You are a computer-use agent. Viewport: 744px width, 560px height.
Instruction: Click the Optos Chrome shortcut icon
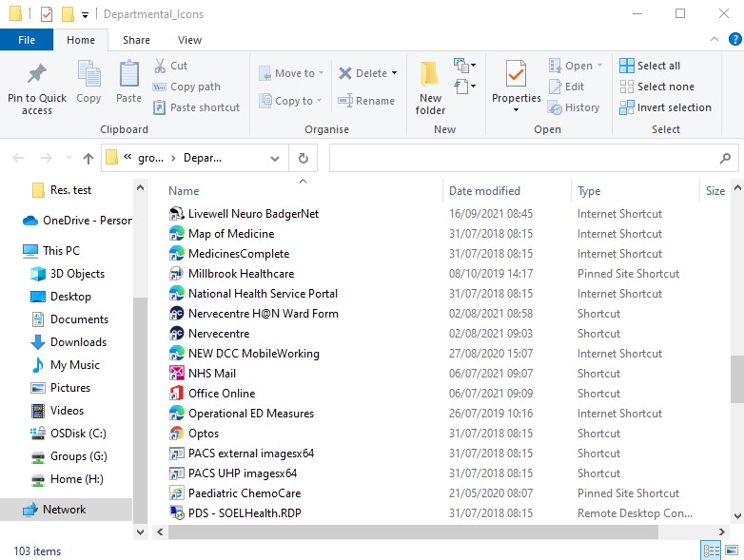pos(177,433)
